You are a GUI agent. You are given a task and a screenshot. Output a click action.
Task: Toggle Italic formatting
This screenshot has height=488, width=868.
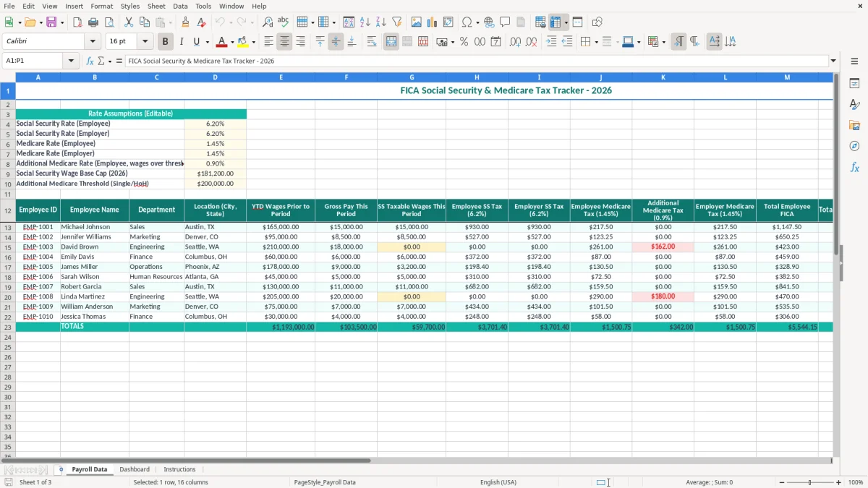point(182,42)
